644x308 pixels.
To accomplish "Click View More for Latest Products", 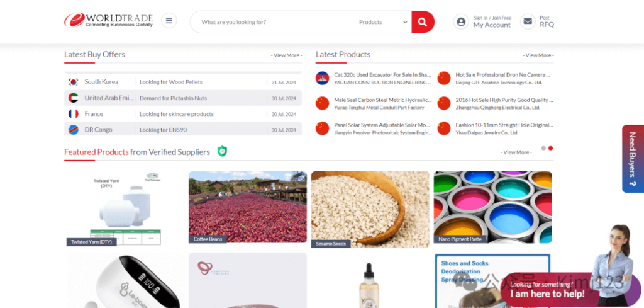I will pyautogui.click(x=538, y=55).
